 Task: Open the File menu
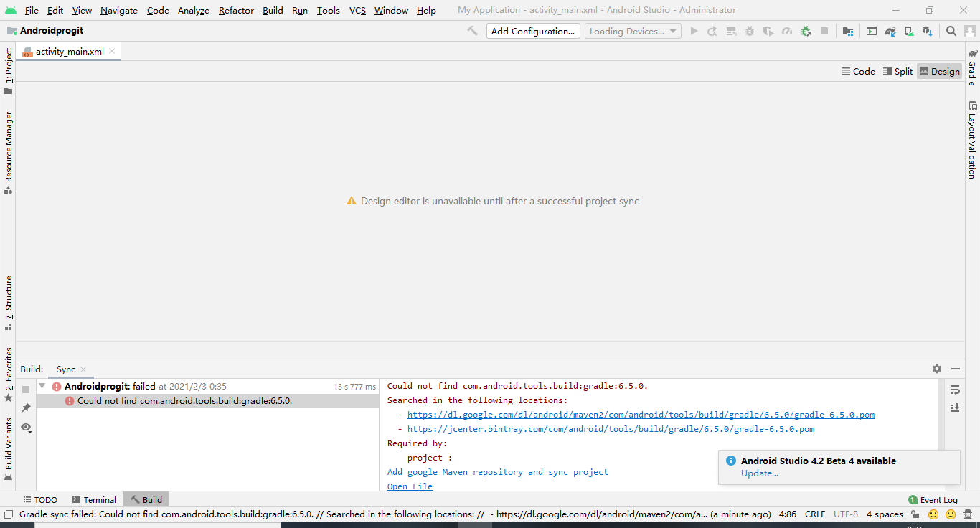(32, 10)
